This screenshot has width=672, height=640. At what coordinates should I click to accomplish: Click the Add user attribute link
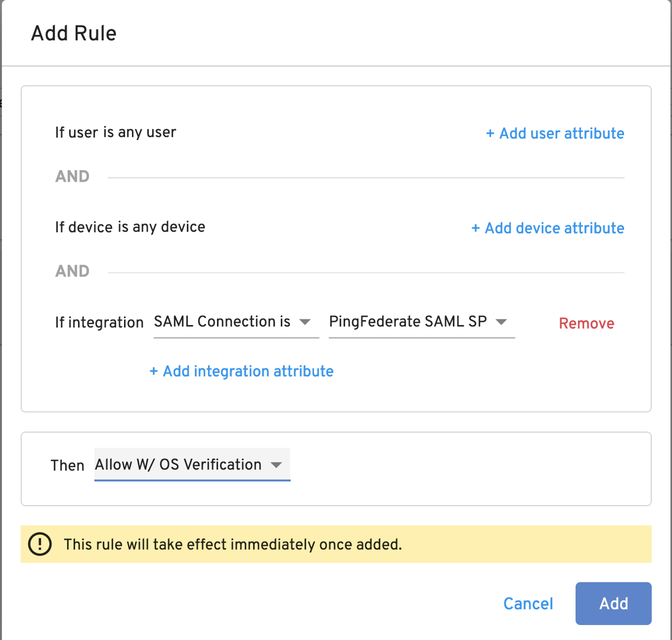coord(555,134)
